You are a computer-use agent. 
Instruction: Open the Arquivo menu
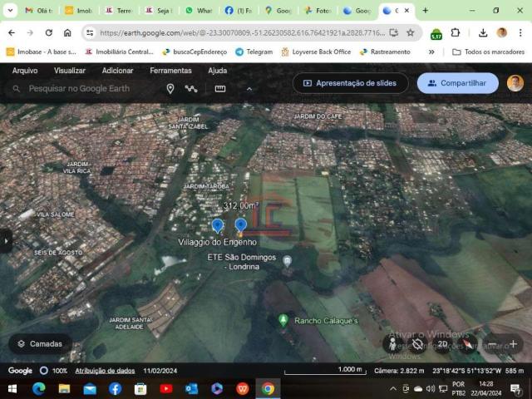pyautogui.click(x=25, y=71)
